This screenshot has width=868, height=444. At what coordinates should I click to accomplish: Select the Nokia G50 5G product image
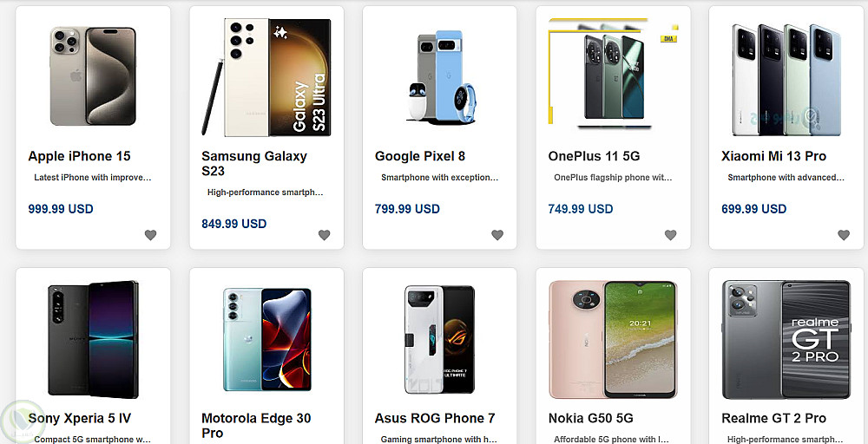pyautogui.click(x=613, y=339)
